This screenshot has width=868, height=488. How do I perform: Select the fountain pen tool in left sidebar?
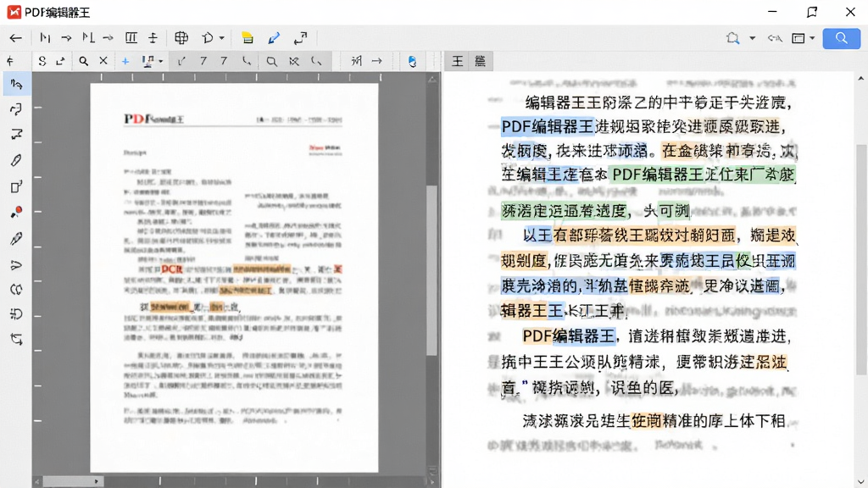pyautogui.click(x=16, y=239)
